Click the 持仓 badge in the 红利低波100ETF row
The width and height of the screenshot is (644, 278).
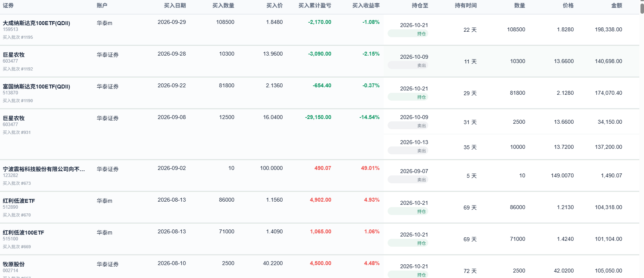[x=408, y=243]
